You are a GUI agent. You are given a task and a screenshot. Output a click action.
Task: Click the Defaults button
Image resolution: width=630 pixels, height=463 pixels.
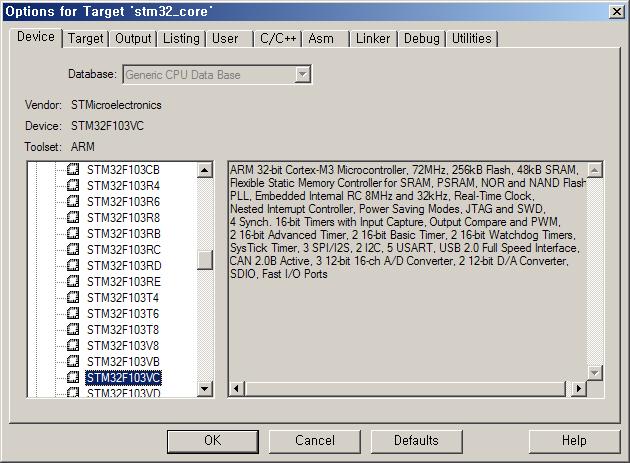coord(416,441)
